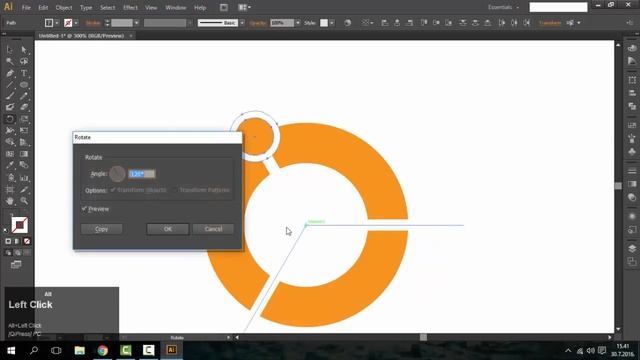The width and height of the screenshot is (640, 360).
Task: Click the Color mode button below swatches
Action: coord(8,241)
